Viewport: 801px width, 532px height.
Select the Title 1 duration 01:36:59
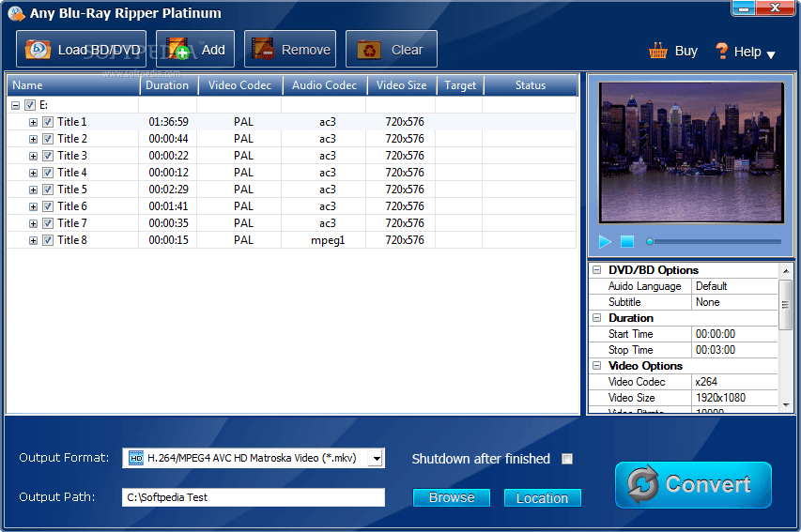coord(169,122)
